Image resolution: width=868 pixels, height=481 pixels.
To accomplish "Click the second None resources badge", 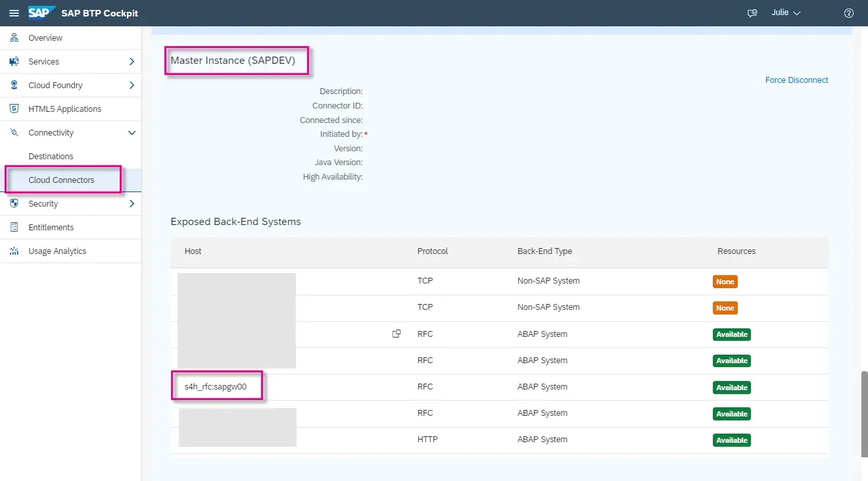I will (x=725, y=308).
